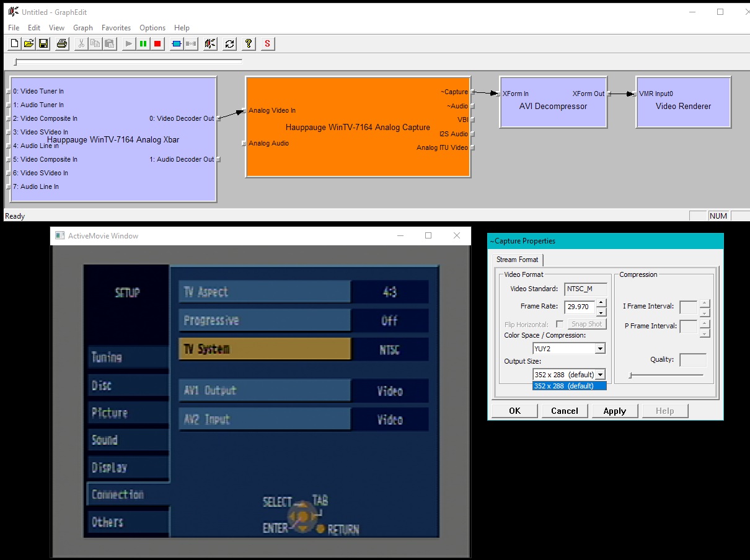
Task: Click the ActiveMovie Window title bar icon
Action: (60, 235)
